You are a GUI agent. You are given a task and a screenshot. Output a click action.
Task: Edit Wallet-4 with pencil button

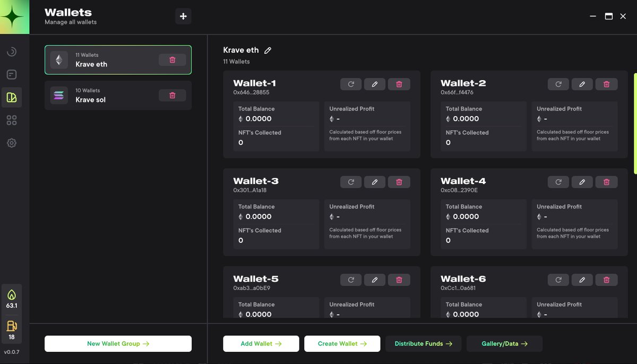point(582,182)
